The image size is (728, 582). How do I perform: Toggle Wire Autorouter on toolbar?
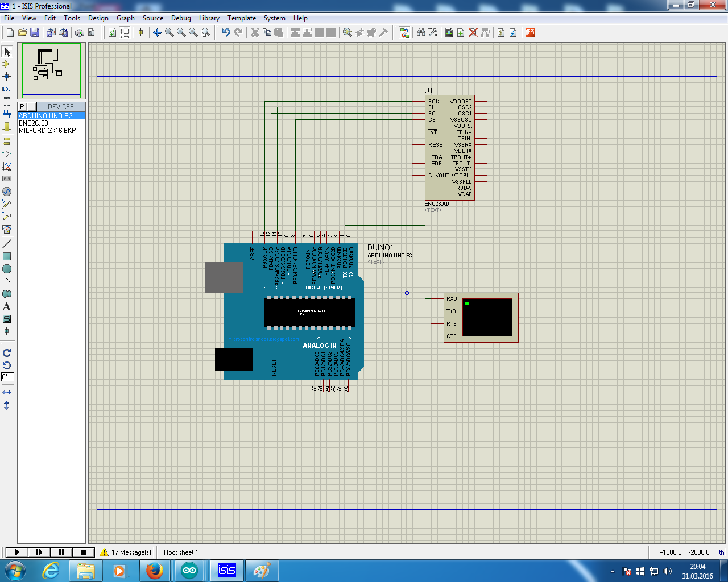click(x=404, y=32)
